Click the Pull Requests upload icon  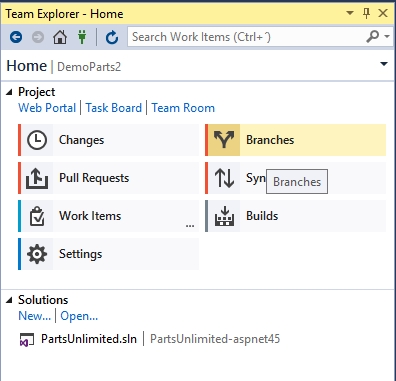(x=37, y=178)
